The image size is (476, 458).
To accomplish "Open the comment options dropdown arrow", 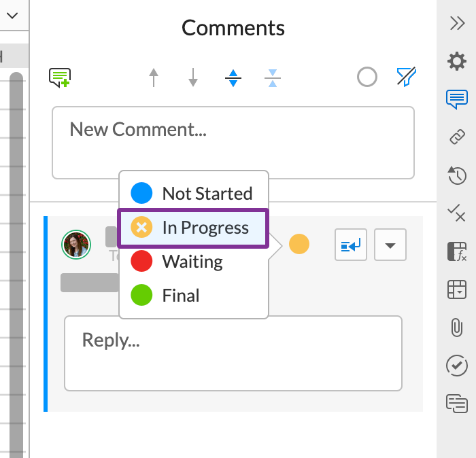I will click(390, 245).
